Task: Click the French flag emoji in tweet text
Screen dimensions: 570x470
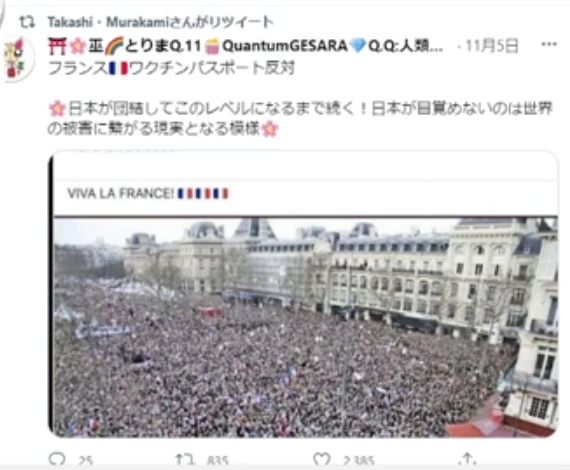Action: click(x=119, y=68)
